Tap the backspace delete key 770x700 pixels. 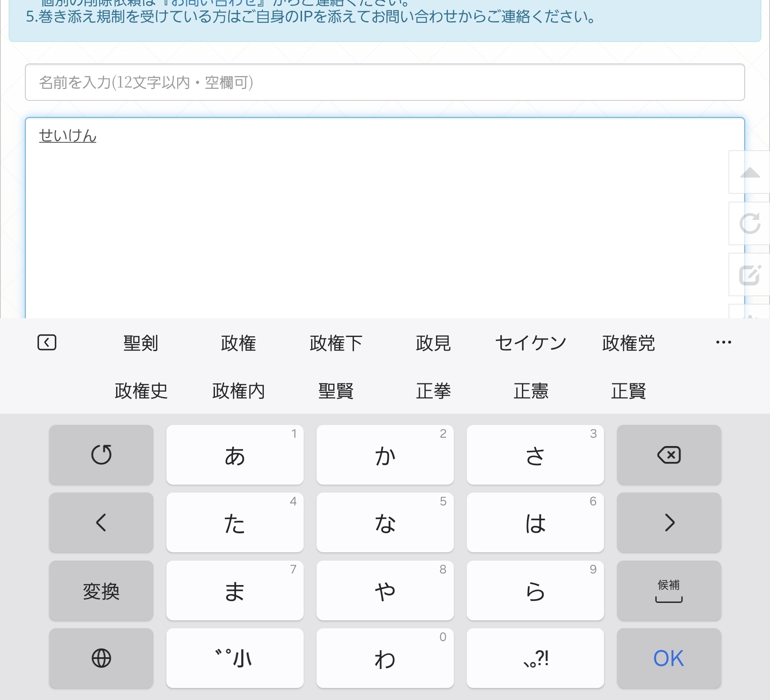669,455
